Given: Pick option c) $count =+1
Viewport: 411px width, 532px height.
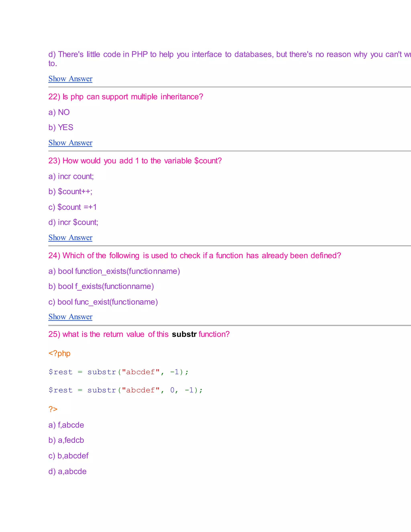Looking at the screenshot, I should [73, 207].
